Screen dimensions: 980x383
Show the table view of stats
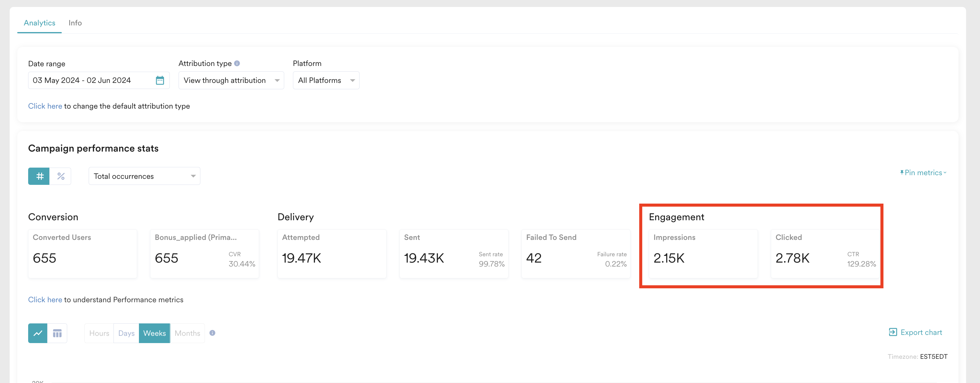coord(57,333)
